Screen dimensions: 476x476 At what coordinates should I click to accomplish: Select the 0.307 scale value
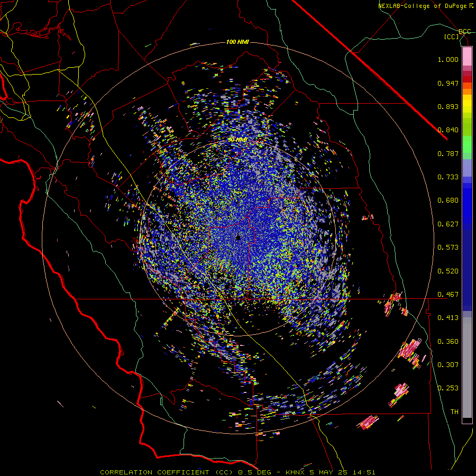448,365
